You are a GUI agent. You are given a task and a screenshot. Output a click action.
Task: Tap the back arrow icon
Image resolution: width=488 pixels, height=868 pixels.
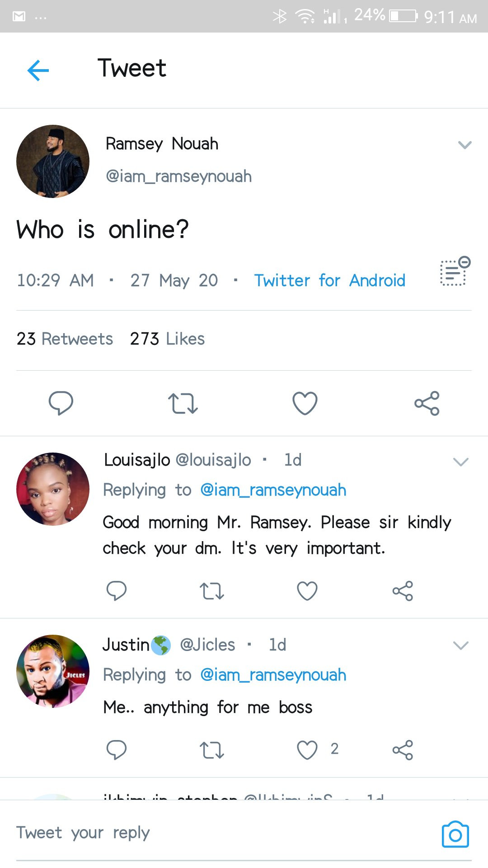[38, 70]
